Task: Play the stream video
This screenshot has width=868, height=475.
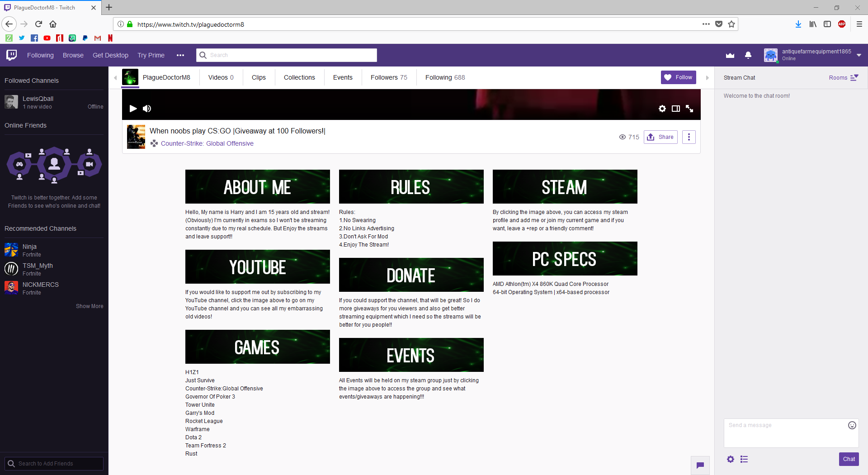Action: click(133, 109)
